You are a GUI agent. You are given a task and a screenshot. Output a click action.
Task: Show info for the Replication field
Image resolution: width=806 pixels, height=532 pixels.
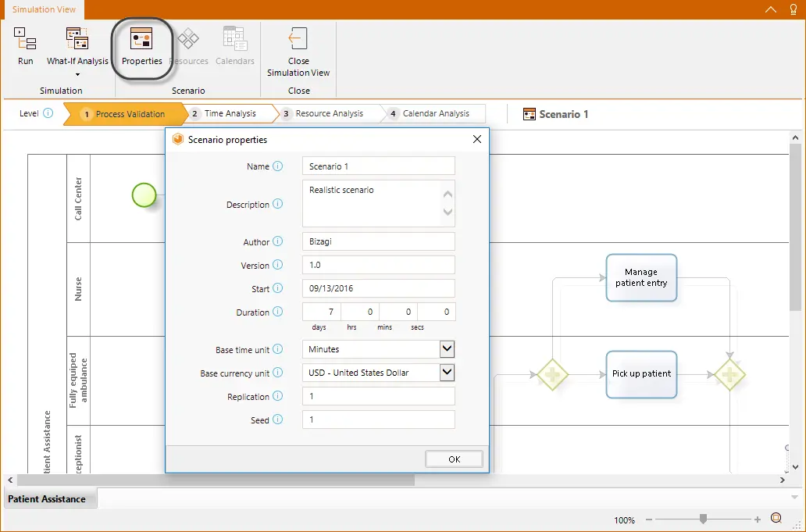click(x=277, y=396)
